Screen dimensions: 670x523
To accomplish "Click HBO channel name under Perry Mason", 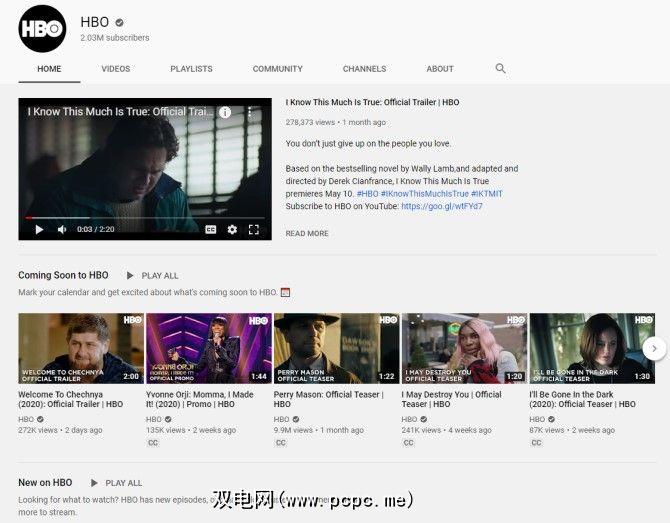I will (x=282, y=419).
